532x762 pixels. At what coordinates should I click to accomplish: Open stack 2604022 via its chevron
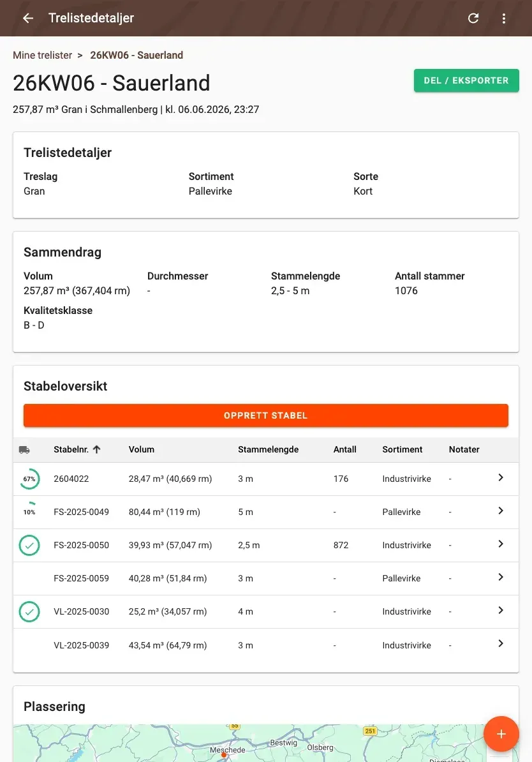[x=500, y=478]
